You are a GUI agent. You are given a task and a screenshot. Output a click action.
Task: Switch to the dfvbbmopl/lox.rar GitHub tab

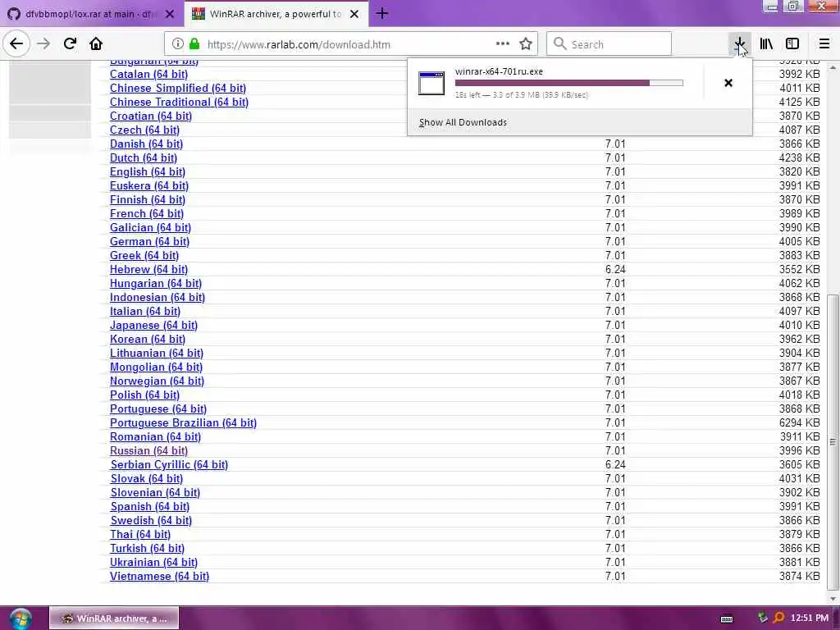point(91,14)
